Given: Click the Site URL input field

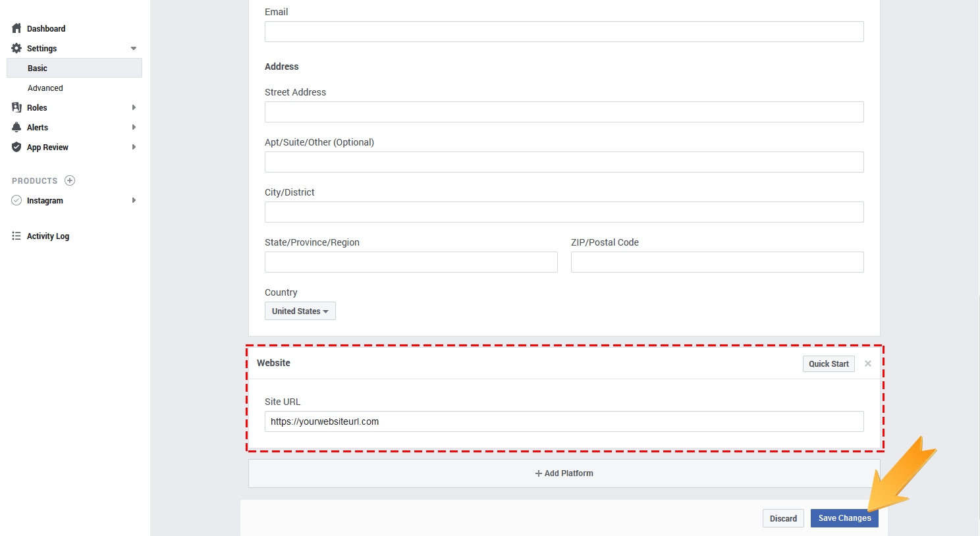Looking at the screenshot, I should click(564, 421).
